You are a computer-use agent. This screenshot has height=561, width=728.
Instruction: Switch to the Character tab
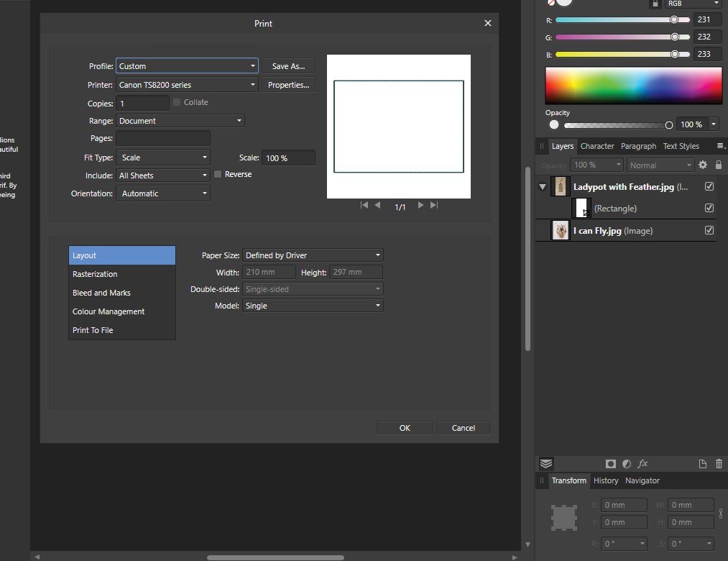pyautogui.click(x=597, y=146)
